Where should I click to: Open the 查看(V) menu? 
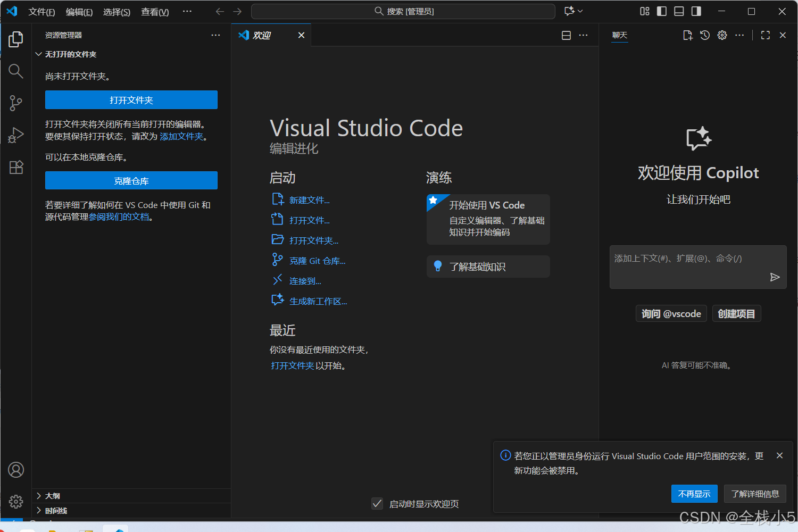(155, 12)
